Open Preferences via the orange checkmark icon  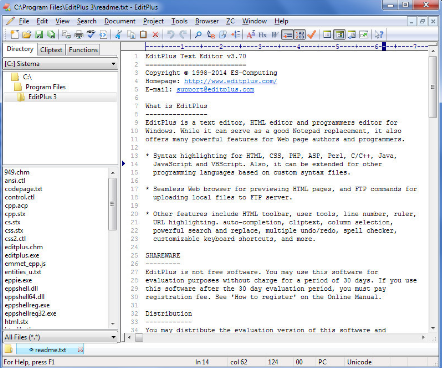pyautogui.click(x=312, y=34)
